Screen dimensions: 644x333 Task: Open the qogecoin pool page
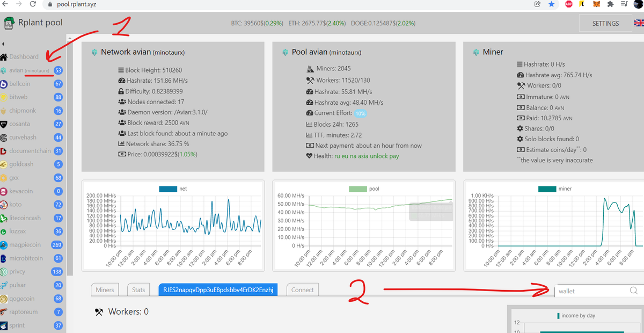click(x=21, y=299)
